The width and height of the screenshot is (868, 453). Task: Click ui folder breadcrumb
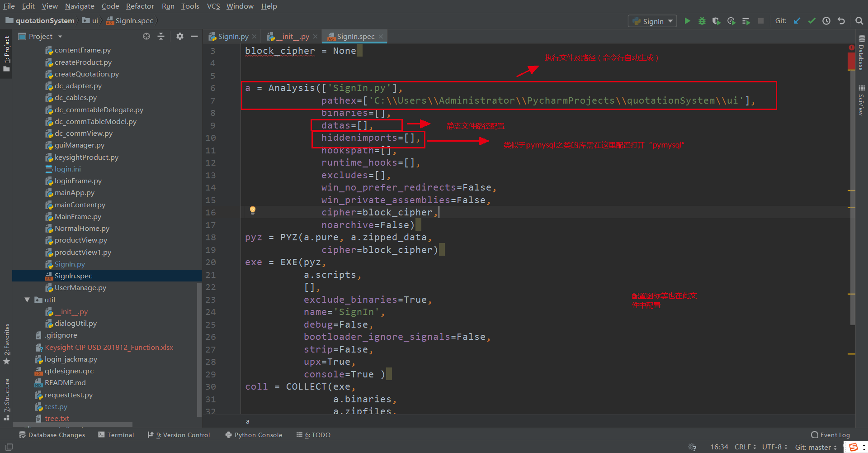point(90,21)
